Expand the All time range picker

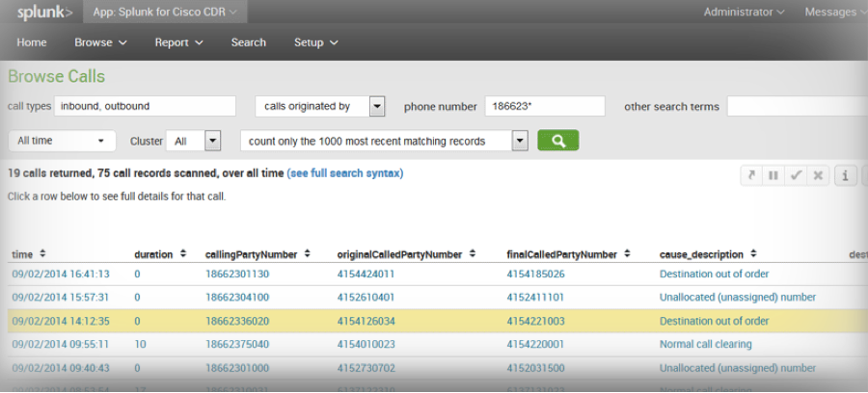point(62,141)
